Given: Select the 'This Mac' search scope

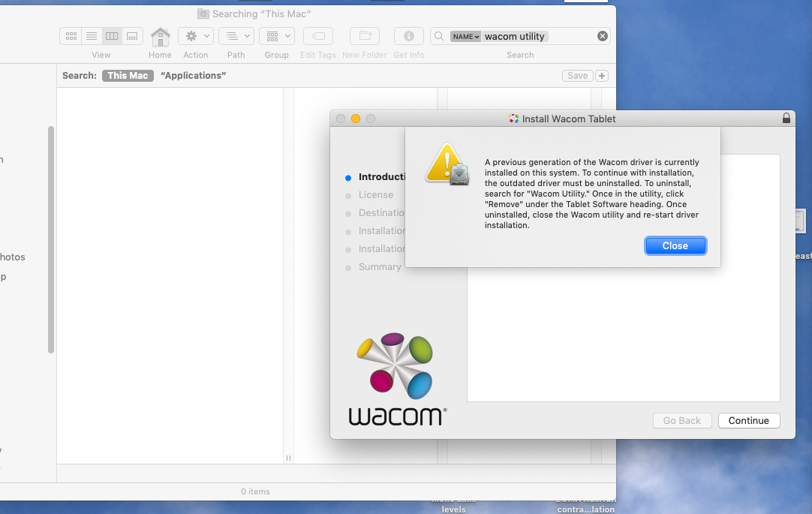Looking at the screenshot, I should 128,76.
